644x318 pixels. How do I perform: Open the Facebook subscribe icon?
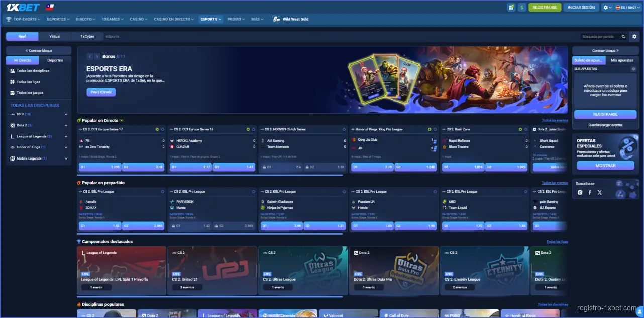(590, 192)
